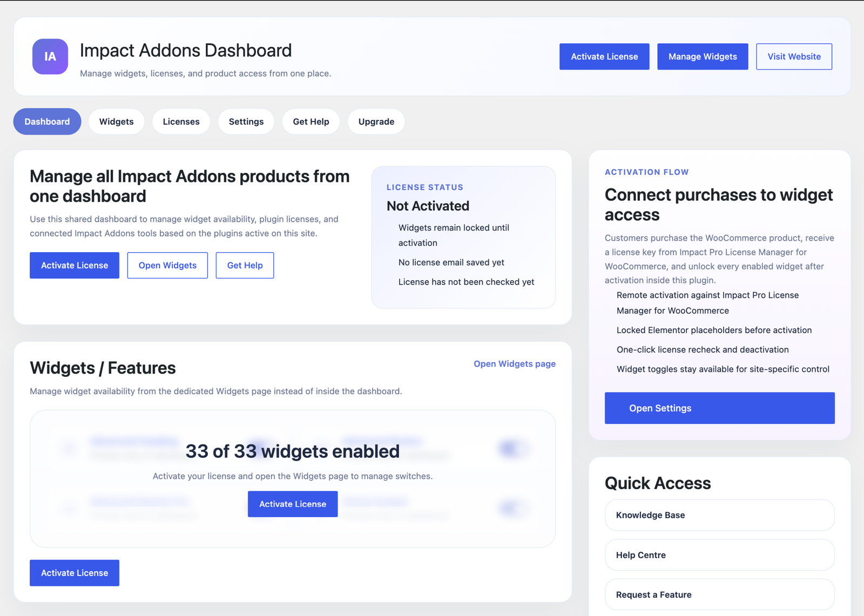Image resolution: width=864 pixels, height=616 pixels.
Task: Follow the Open Widgets page link
Action: [x=515, y=364]
